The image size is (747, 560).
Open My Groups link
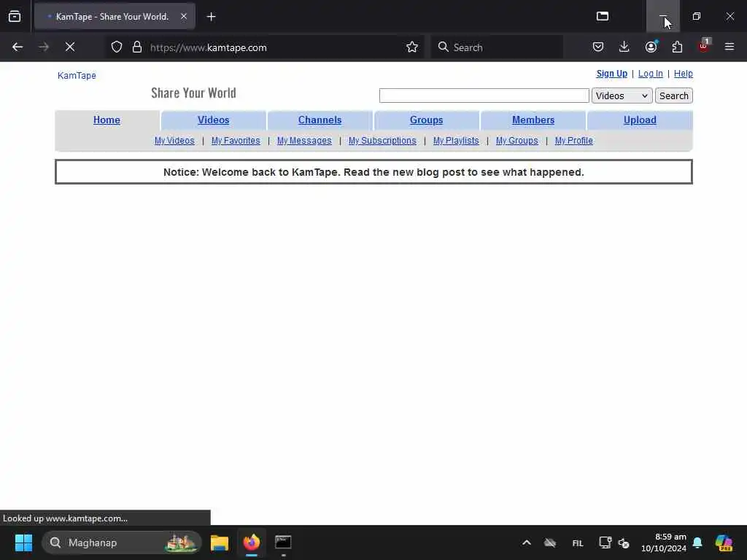click(x=517, y=141)
